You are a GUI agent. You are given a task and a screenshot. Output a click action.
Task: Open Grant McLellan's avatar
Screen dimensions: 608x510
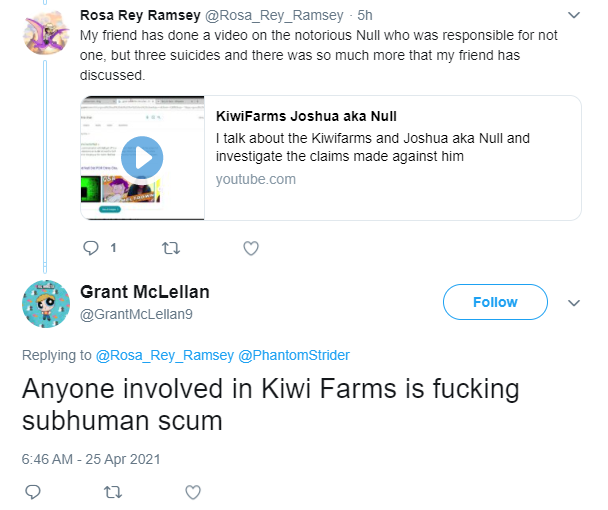click(46, 304)
